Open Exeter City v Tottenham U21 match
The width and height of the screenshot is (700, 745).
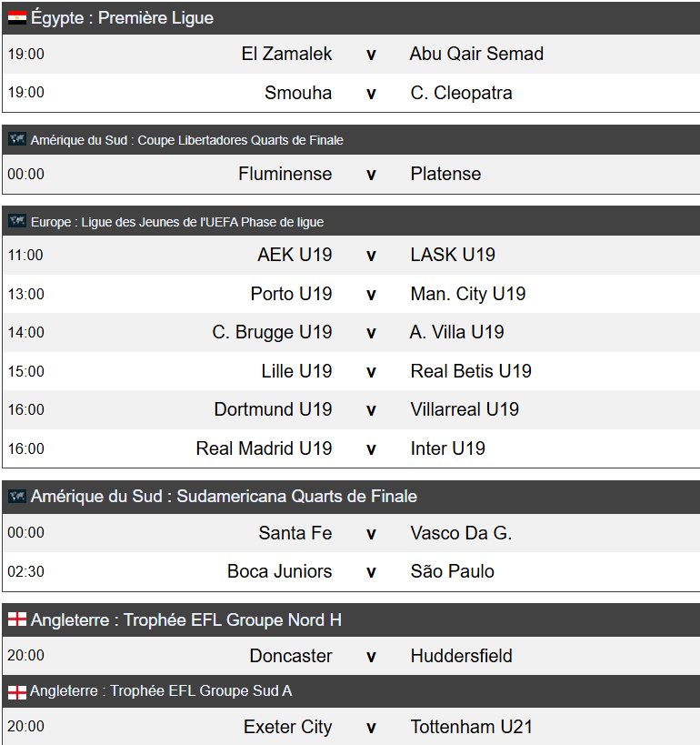[x=351, y=727]
